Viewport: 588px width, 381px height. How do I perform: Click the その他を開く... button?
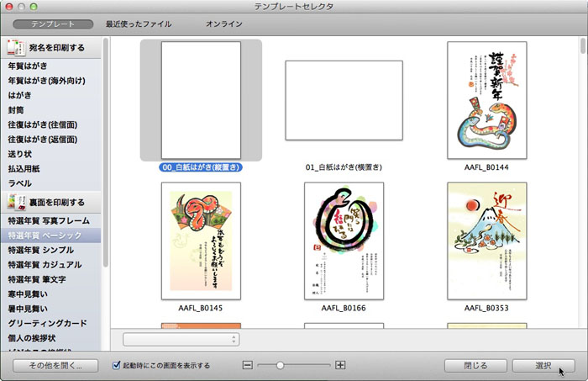click(55, 366)
